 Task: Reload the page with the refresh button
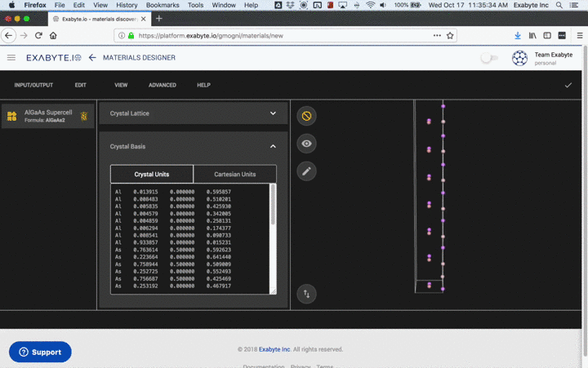pyautogui.click(x=38, y=36)
